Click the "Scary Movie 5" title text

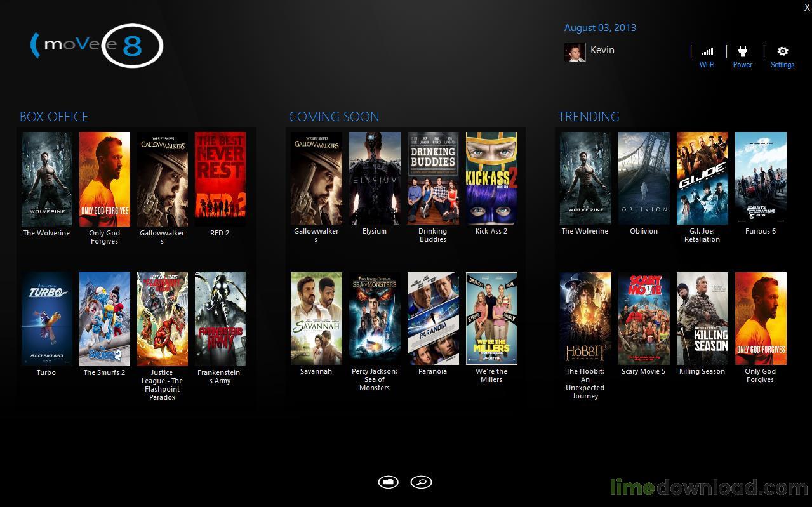pyautogui.click(x=644, y=372)
